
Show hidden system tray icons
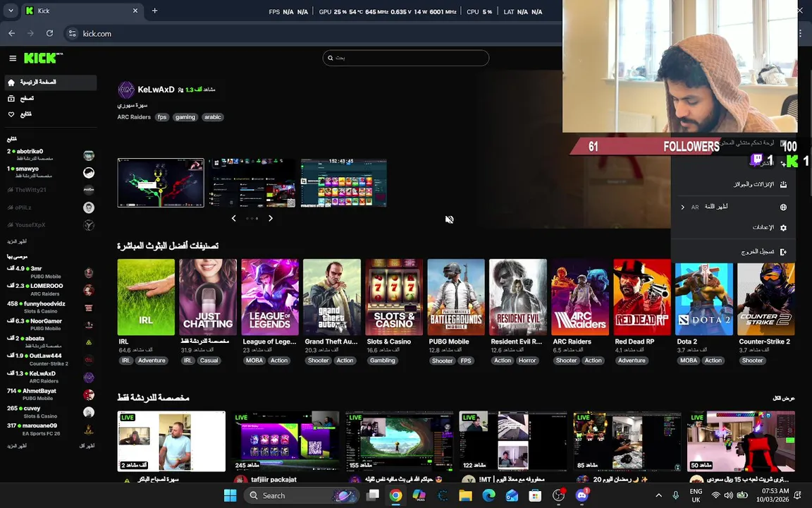(x=659, y=495)
